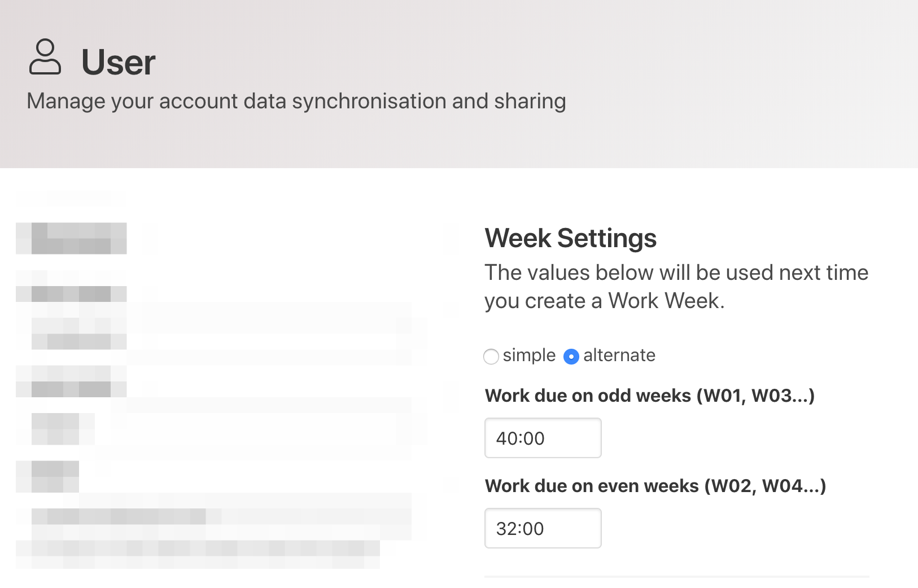Click the user profile icon in header
The height and width of the screenshot is (588, 918).
click(45, 57)
